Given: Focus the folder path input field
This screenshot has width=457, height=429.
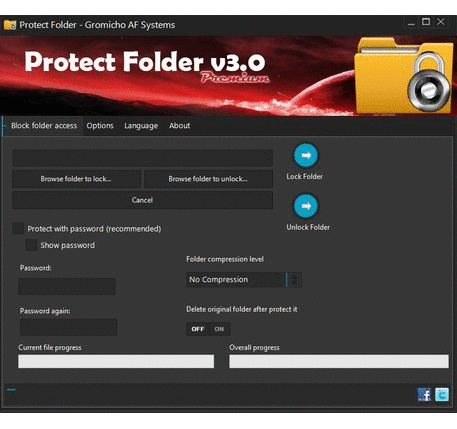Looking at the screenshot, I should [x=143, y=158].
